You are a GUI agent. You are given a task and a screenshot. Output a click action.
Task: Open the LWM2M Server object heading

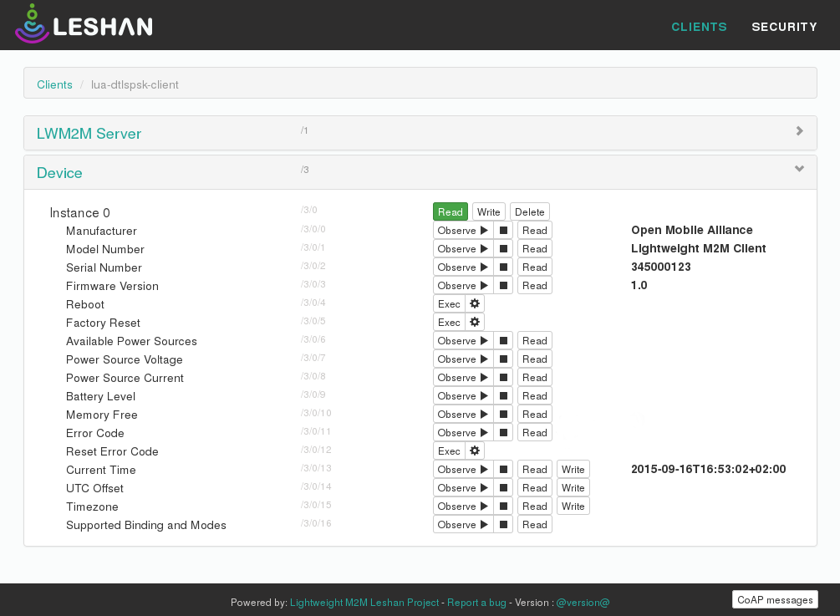tap(89, 134)
